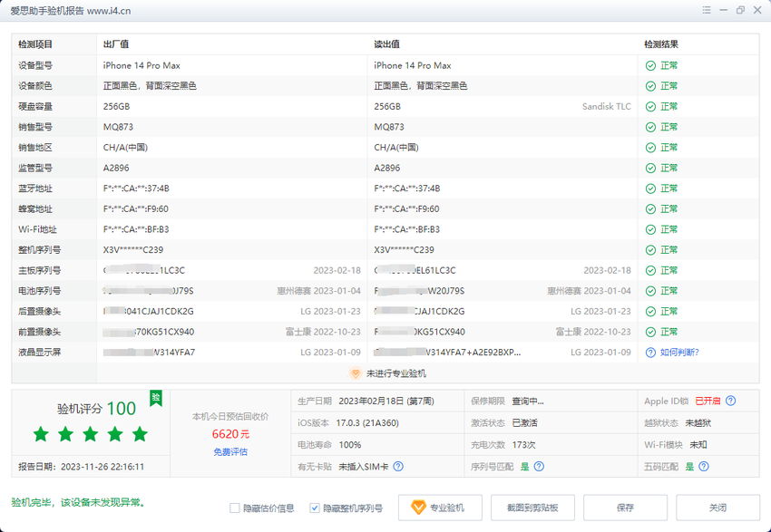Click the 出厂值 column header
The height and width of the screenshot is (532, 771).
[116, 44]
